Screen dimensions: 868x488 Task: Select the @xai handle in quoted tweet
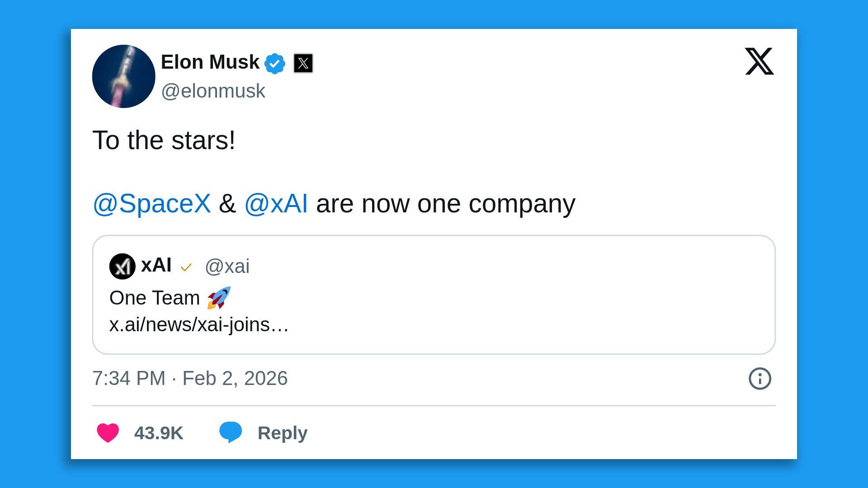(x=228, y=267)
